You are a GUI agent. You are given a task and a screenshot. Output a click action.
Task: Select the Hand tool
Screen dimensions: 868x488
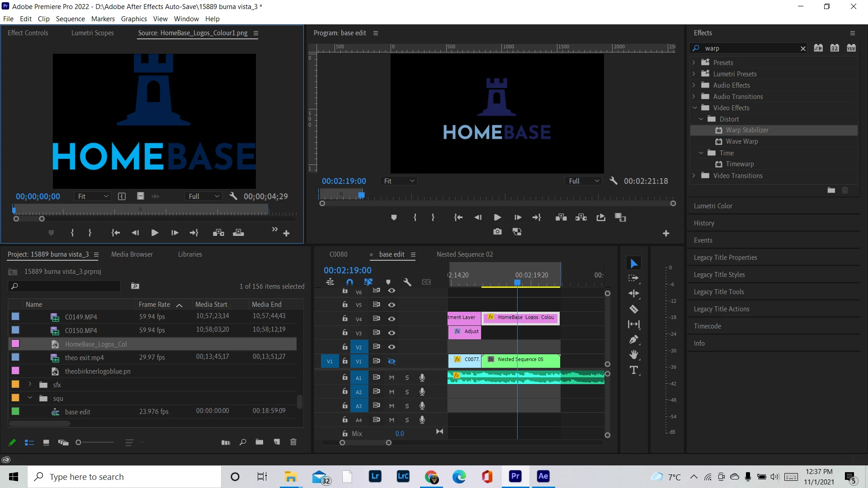(634, 355)
